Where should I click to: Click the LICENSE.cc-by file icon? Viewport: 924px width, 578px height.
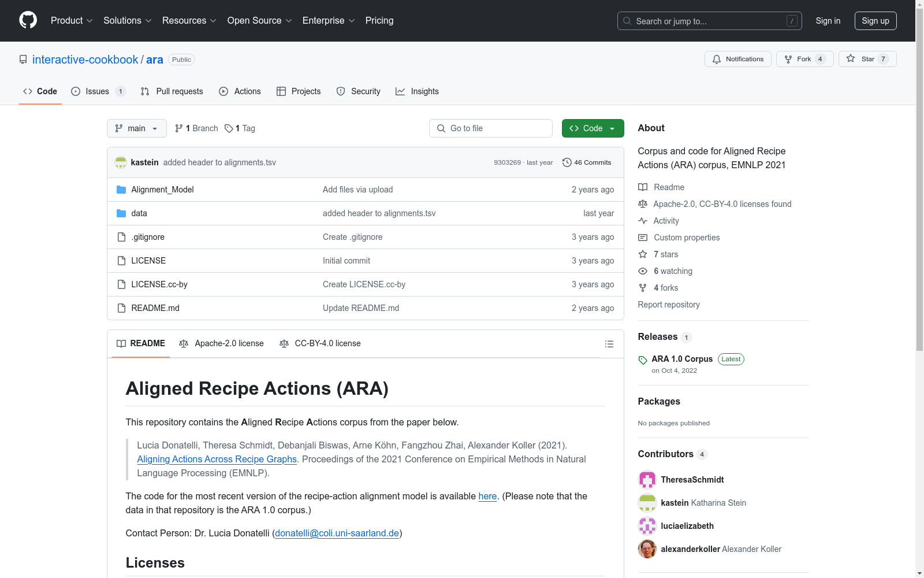click(x=121, y=284)
